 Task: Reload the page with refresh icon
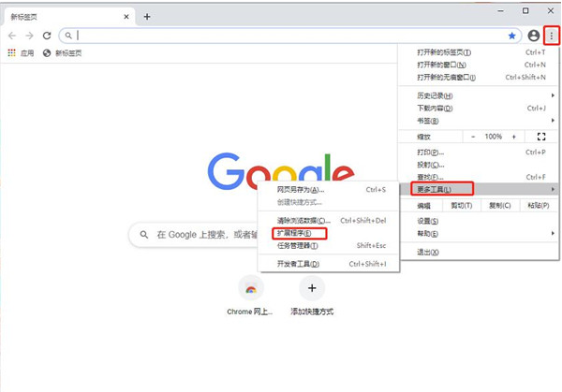(47, 36)
